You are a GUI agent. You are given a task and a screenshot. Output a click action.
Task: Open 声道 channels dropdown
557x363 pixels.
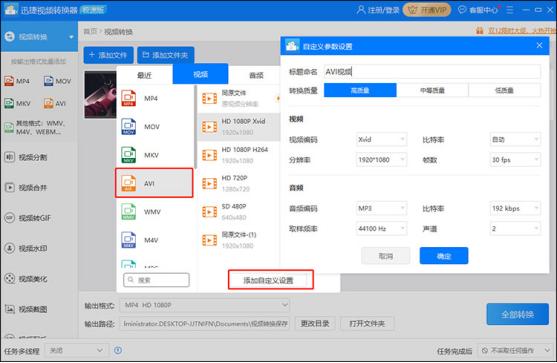click(x=515, y=228)
